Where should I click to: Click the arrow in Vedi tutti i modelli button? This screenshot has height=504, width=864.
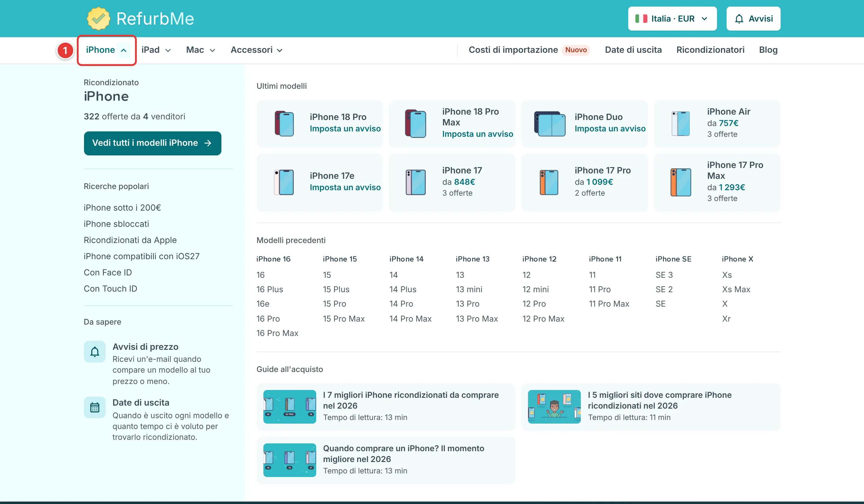pos(208,143)
